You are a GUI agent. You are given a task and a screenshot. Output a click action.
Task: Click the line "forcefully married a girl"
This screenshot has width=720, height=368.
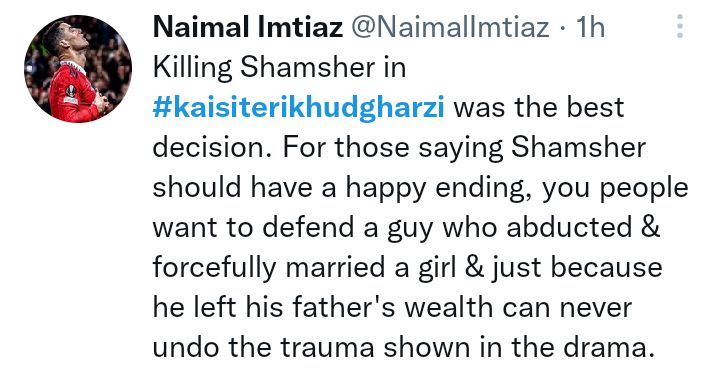[407, 268]
